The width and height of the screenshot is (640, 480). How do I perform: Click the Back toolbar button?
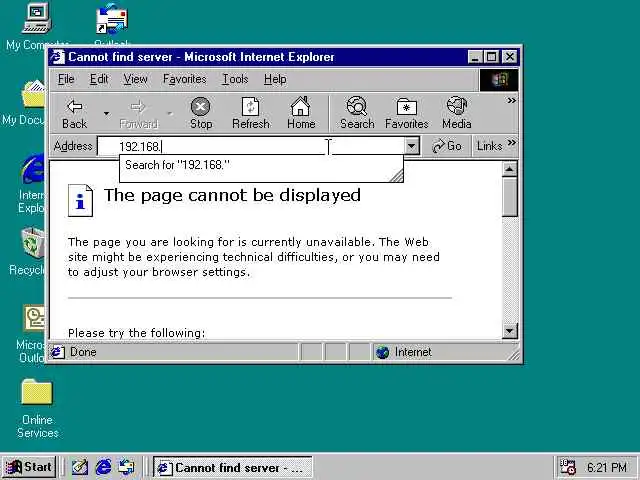(75, 113)
